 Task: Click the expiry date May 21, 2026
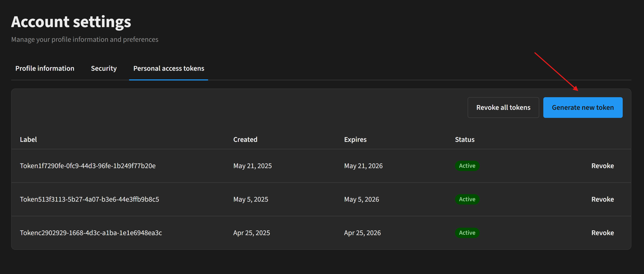(x=363, y=166)
